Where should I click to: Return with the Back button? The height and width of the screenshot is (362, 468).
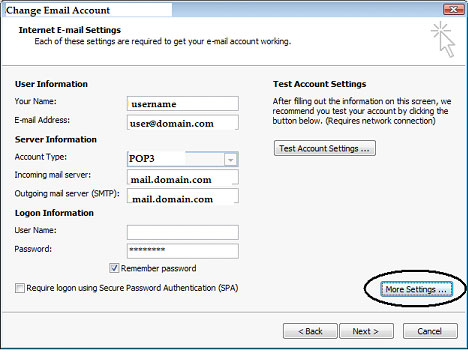point(310,331)
